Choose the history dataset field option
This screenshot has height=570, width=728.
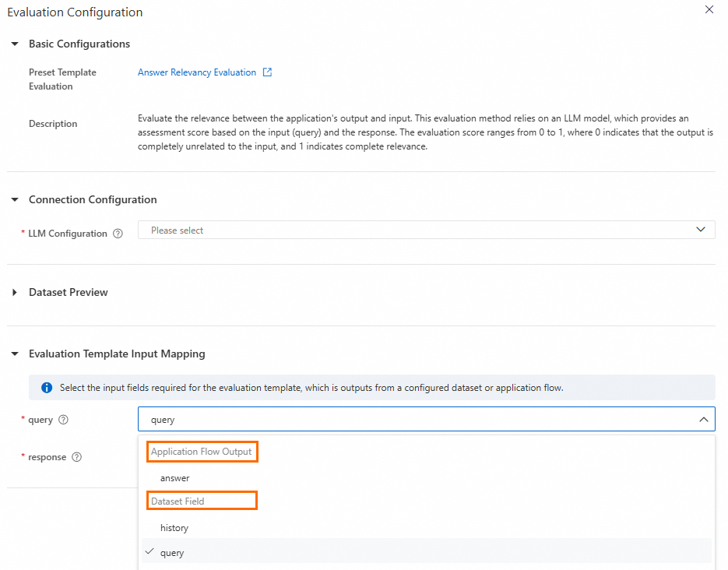pos(174,528)
